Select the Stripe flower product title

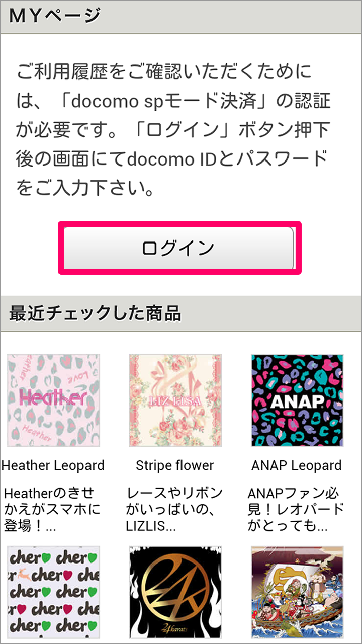coord(175,465)
